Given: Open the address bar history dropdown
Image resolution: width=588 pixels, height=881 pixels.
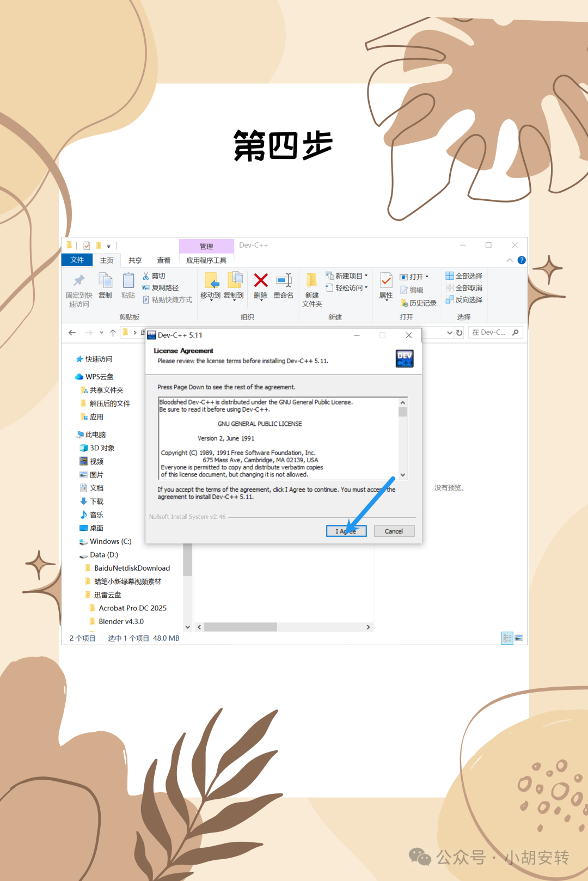Looking at the screenshot, I should coord(450,332).
